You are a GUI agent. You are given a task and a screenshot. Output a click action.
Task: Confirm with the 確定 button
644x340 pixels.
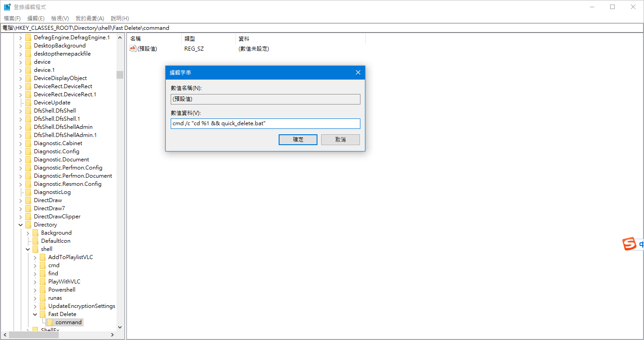pos(298,140)
